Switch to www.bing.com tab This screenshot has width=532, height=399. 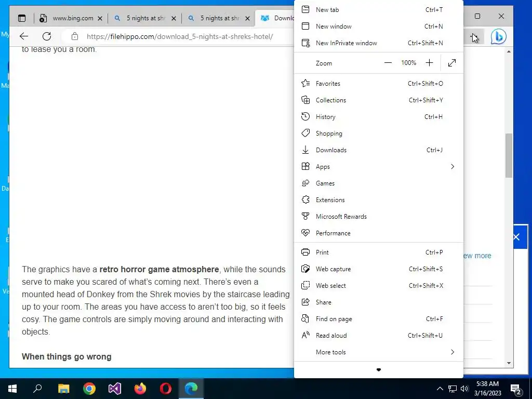pyautogui.click(x=71, y=18)
